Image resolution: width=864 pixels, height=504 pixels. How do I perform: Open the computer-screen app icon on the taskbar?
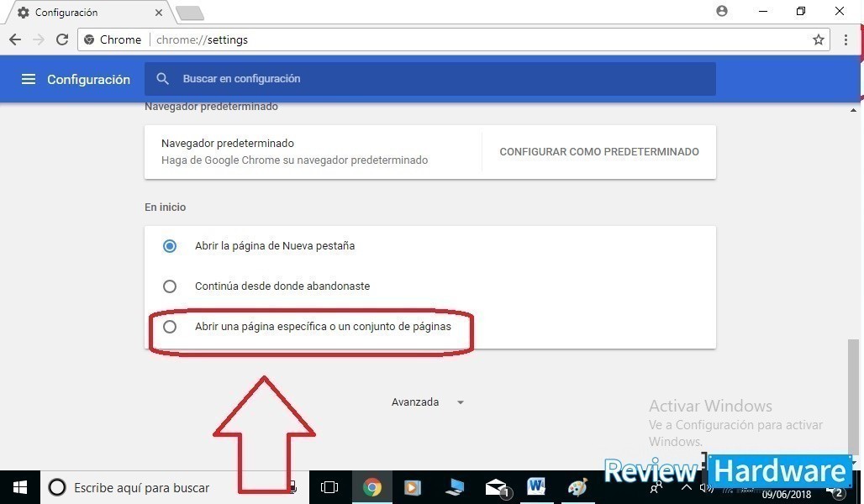(x=455, y=487)
